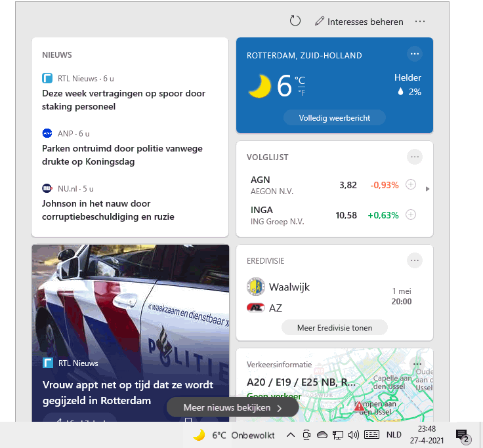Click the NIEUWS card heading
483x448 pixels.
(57, 55)
